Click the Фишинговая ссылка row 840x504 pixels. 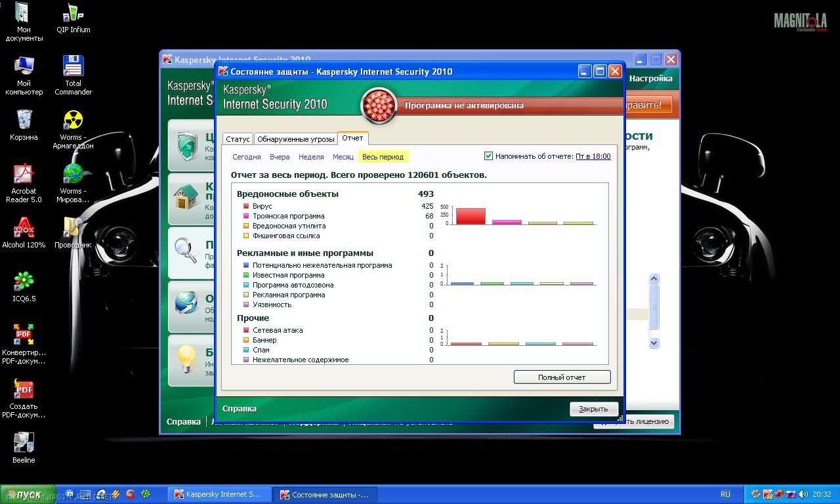tap(338, 236)
